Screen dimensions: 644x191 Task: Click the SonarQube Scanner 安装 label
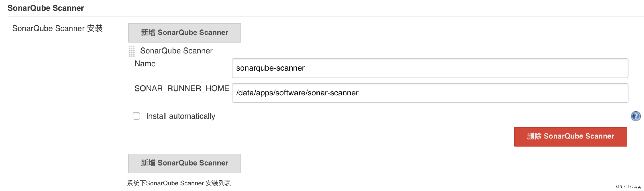coord(57,28)
